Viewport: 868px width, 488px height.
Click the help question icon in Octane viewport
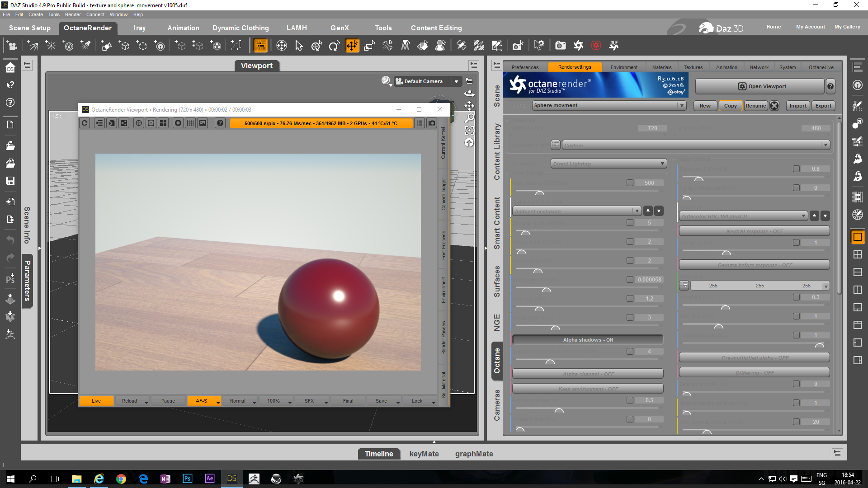220,123
